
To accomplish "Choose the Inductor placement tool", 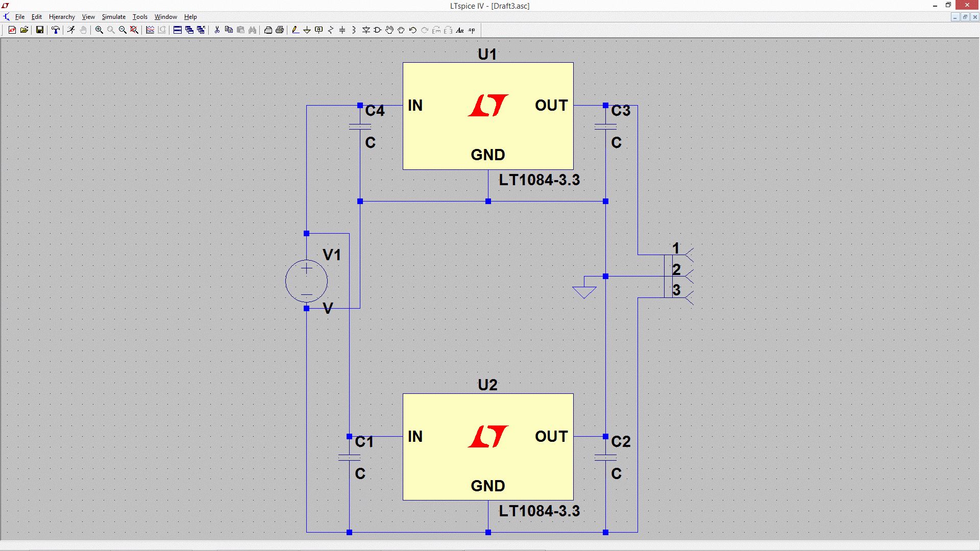I will pyautogui.click(x=354, y=30).
